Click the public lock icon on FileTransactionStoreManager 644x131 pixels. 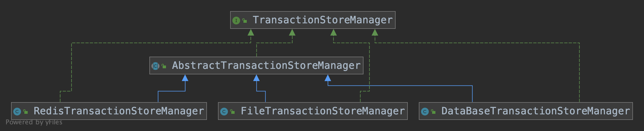click(x=232, y=112)
